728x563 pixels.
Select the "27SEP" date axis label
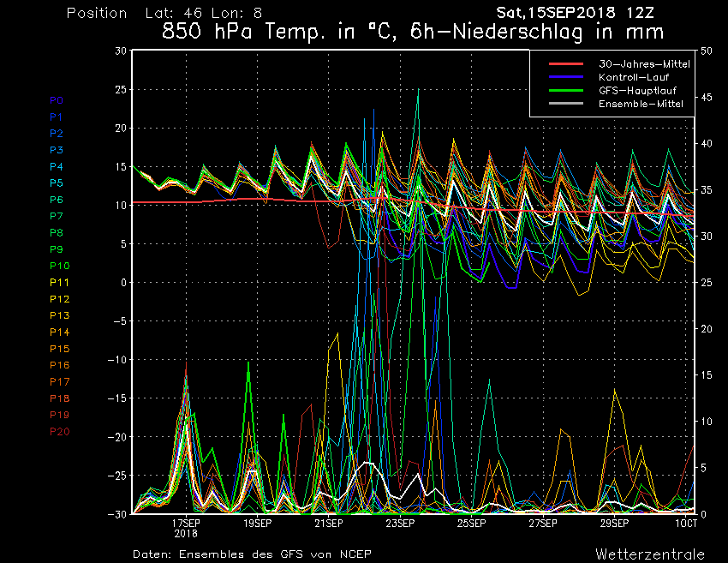pyautogui.click(x=543, y=523)
